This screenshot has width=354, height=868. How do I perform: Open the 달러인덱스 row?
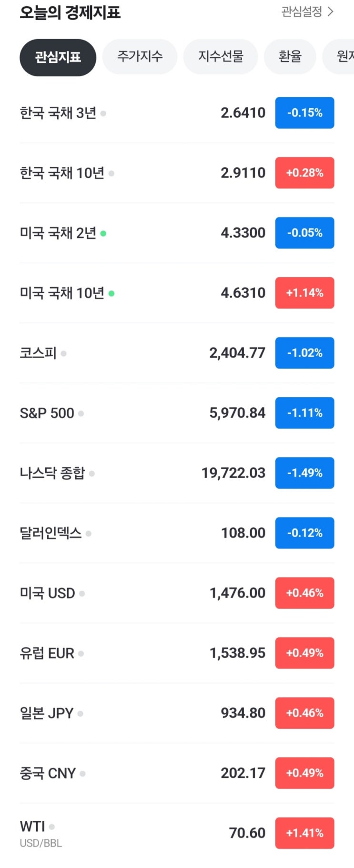click(x=143, y=533)
